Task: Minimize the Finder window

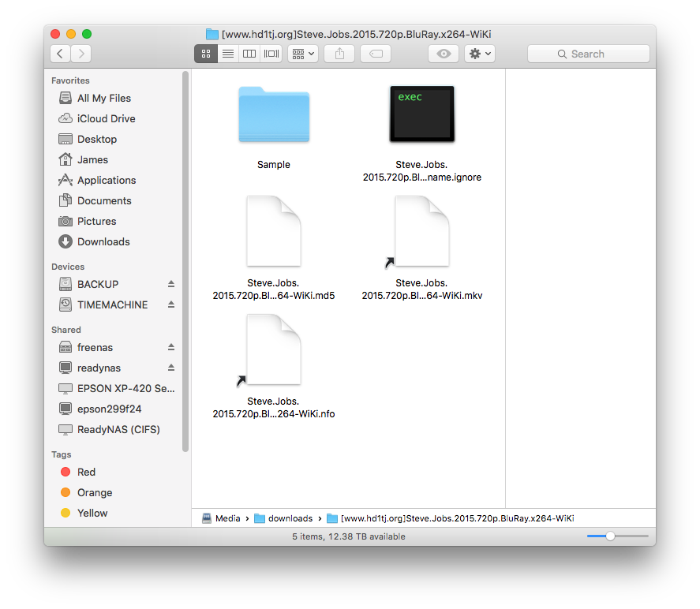Action: pyautogui.click(x=71, y=34)
